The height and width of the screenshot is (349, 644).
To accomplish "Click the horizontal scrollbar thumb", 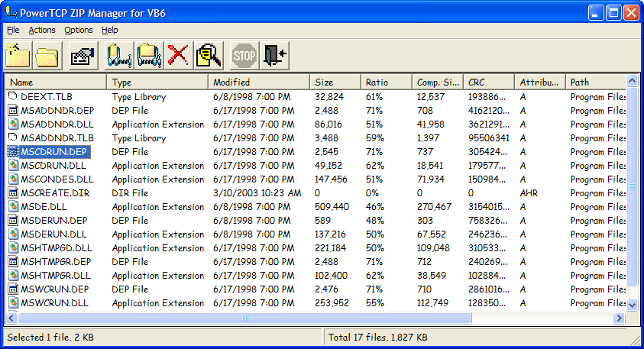I will (245, 318).
